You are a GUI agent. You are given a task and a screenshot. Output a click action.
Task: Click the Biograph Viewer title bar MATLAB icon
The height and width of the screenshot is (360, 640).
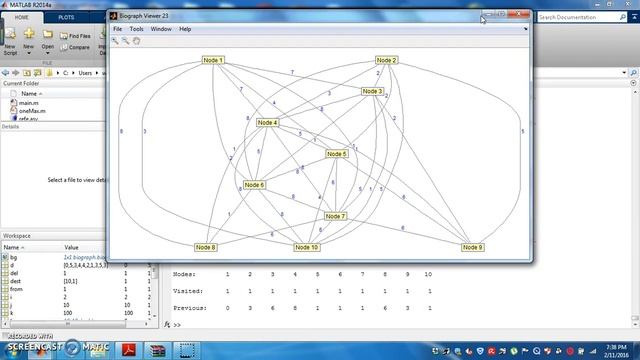pos(113,16)
